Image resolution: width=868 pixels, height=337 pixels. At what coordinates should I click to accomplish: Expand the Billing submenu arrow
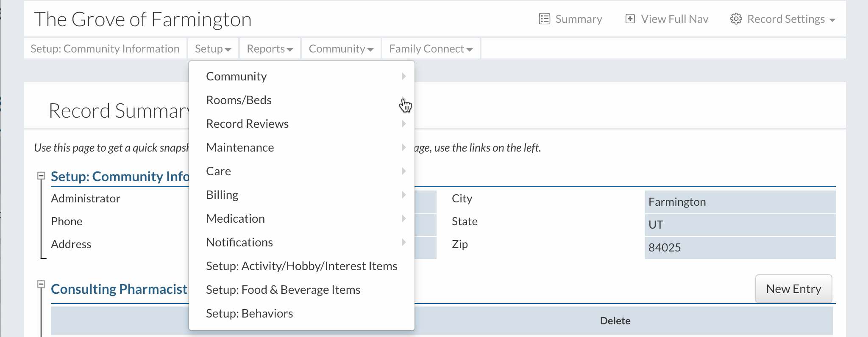(x=403, y=195)
